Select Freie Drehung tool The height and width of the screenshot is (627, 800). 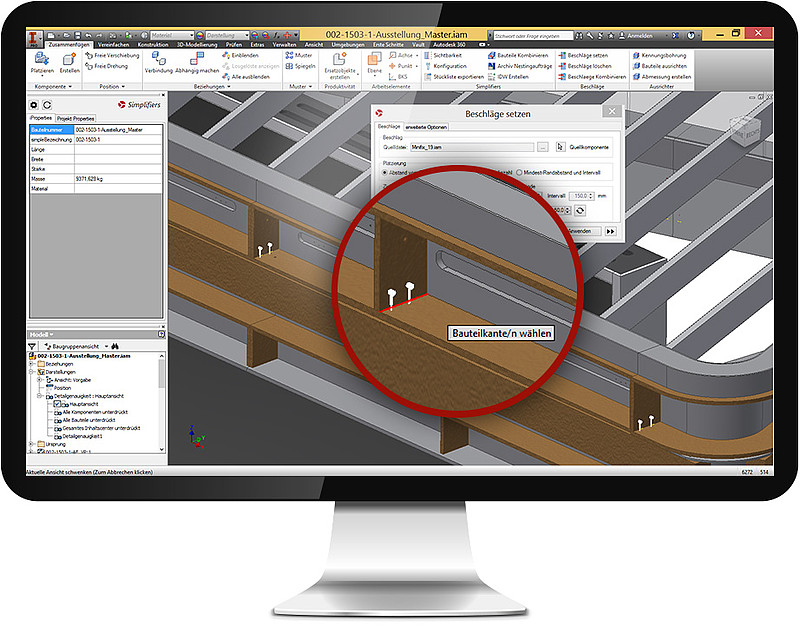[x=107, y=66]
